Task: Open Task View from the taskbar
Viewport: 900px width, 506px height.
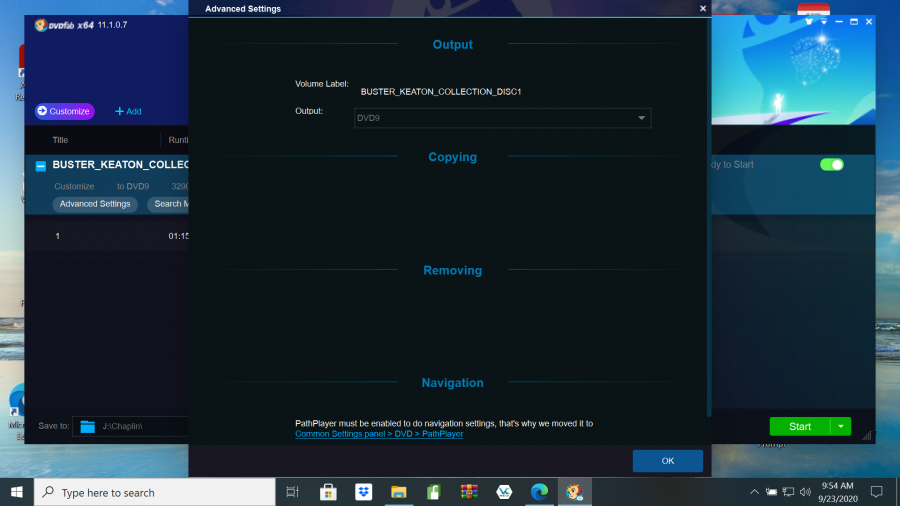Action: (x=293, y=492)
